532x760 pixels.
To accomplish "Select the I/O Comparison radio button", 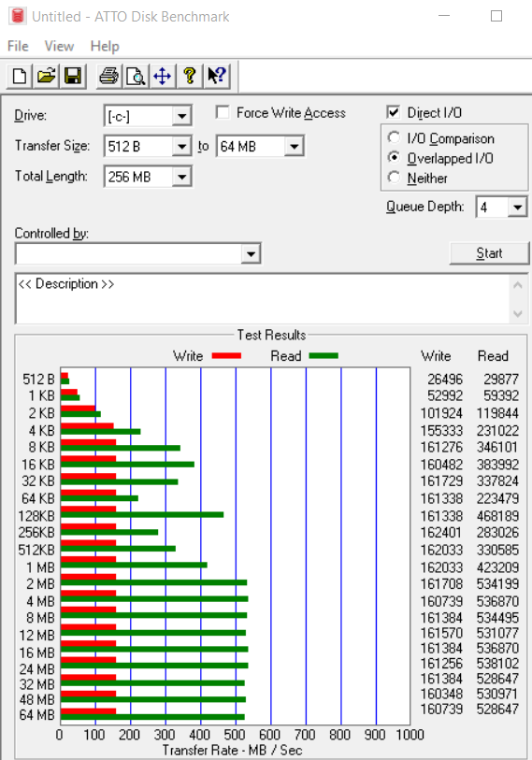I will [395, 138].
